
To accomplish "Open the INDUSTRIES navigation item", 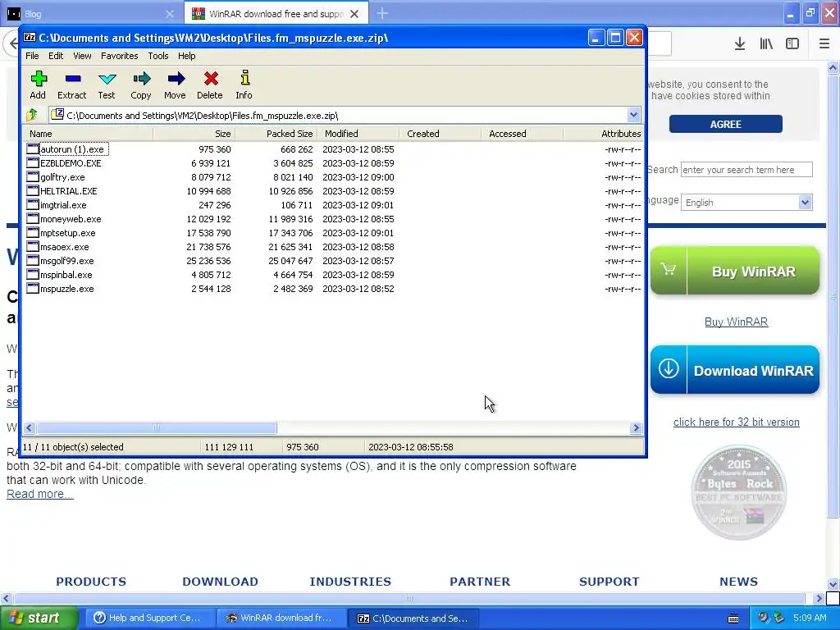I will [x=350, y=582].
